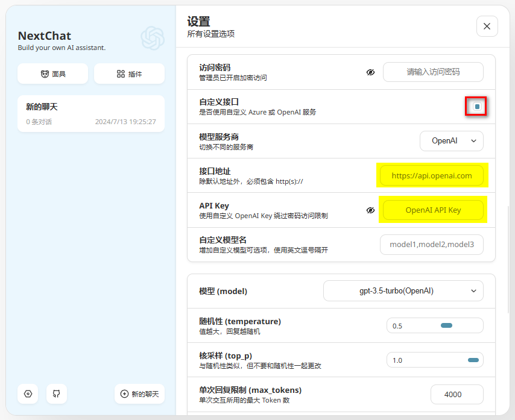This screenshot has width=515, height=420.
Task: Click the 管理员已开启加密访问 description
Action: coord(233,78)
